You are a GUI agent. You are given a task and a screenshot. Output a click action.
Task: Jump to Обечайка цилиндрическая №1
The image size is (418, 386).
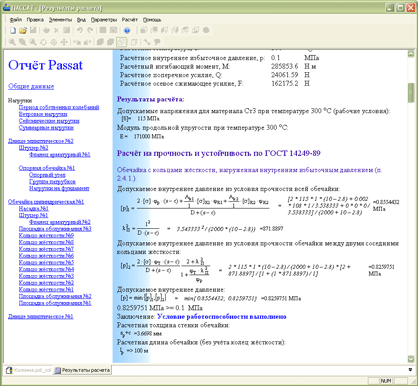pos(46,202)
